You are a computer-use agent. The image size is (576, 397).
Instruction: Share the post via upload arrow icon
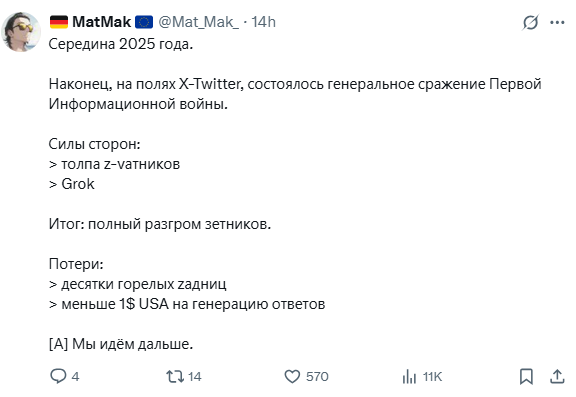point(557,377)
